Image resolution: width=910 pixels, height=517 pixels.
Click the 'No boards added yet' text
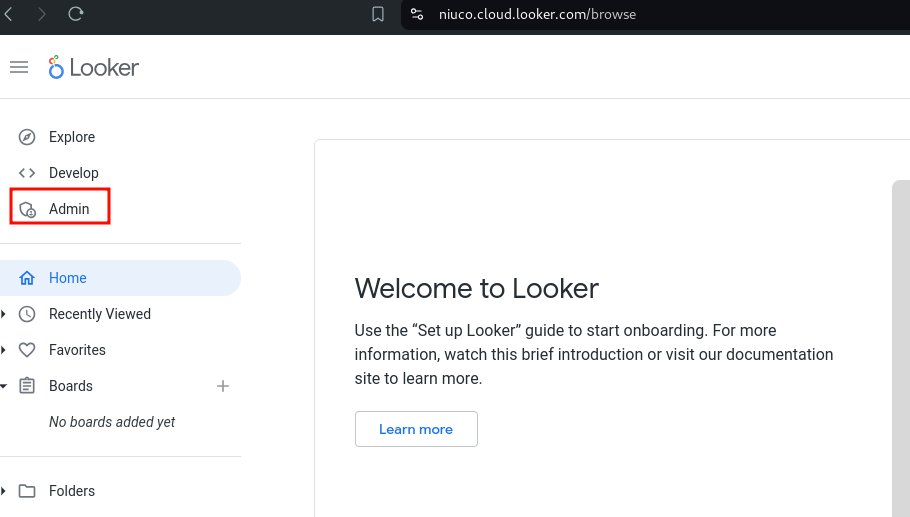click(112, 422)
